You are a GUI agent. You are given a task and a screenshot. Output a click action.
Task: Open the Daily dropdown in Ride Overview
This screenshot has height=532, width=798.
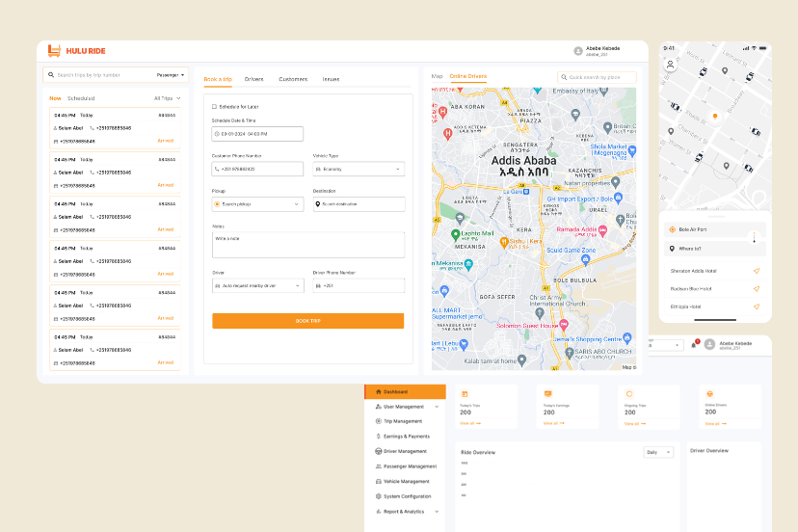(658, 452)
